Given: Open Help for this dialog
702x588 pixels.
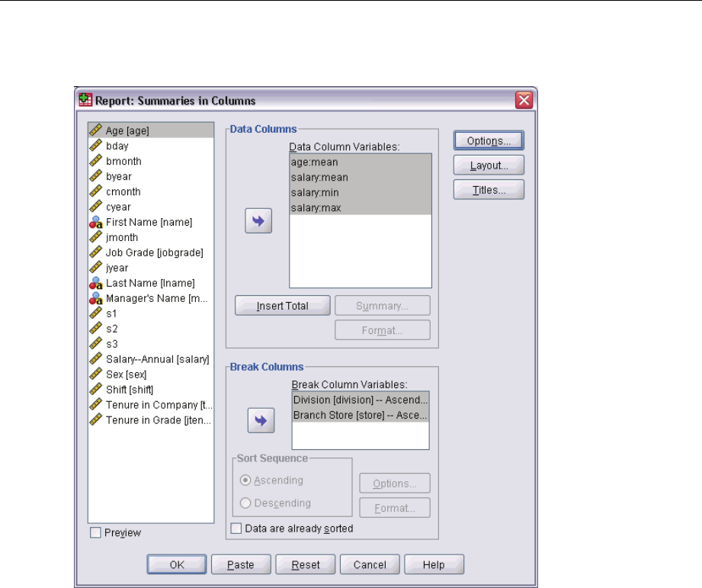Looking at the screenshot, I should (x=434, y=564).
